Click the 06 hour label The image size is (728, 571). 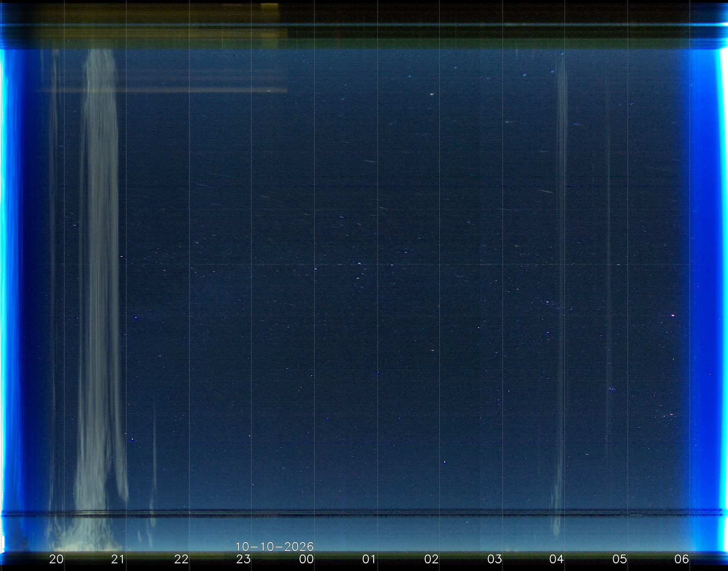682,559
